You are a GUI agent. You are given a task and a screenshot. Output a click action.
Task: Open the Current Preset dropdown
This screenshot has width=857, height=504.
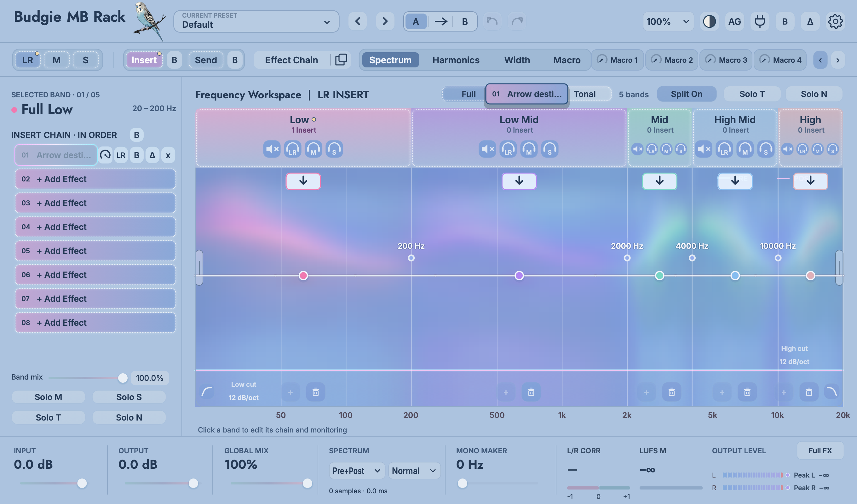[256, 21]
